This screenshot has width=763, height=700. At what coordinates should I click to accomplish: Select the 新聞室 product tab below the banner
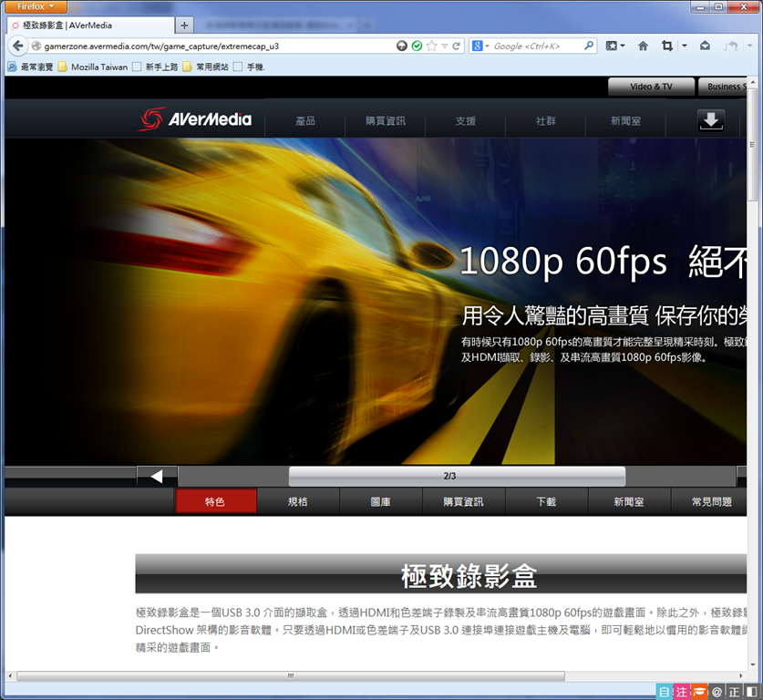click(x=629, y=501)
